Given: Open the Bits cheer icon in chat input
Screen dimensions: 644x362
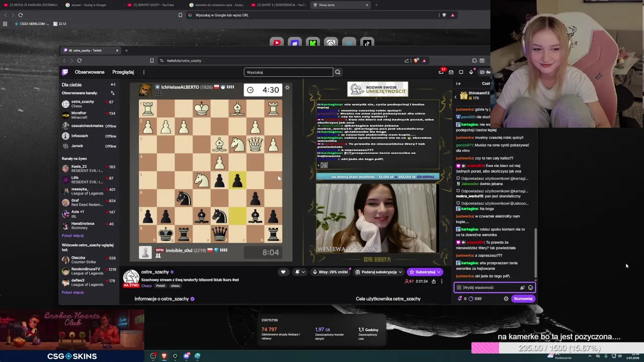Looking at the screenshot, I should [522, 288].
